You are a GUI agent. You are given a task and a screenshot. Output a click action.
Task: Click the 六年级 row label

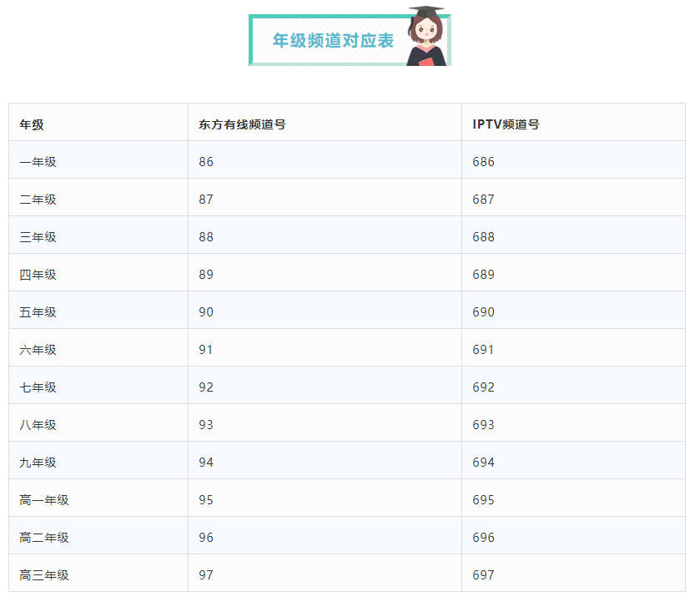point(38,350)
